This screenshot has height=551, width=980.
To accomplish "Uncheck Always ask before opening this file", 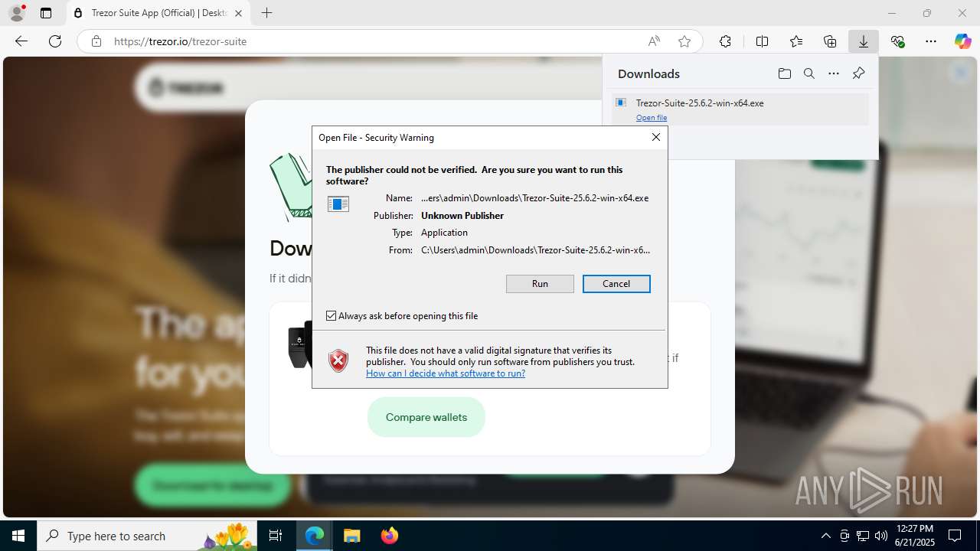I will 332,316.
